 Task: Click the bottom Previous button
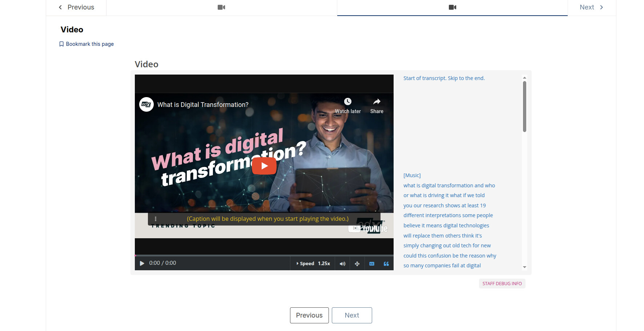click(x=309, y=315)
